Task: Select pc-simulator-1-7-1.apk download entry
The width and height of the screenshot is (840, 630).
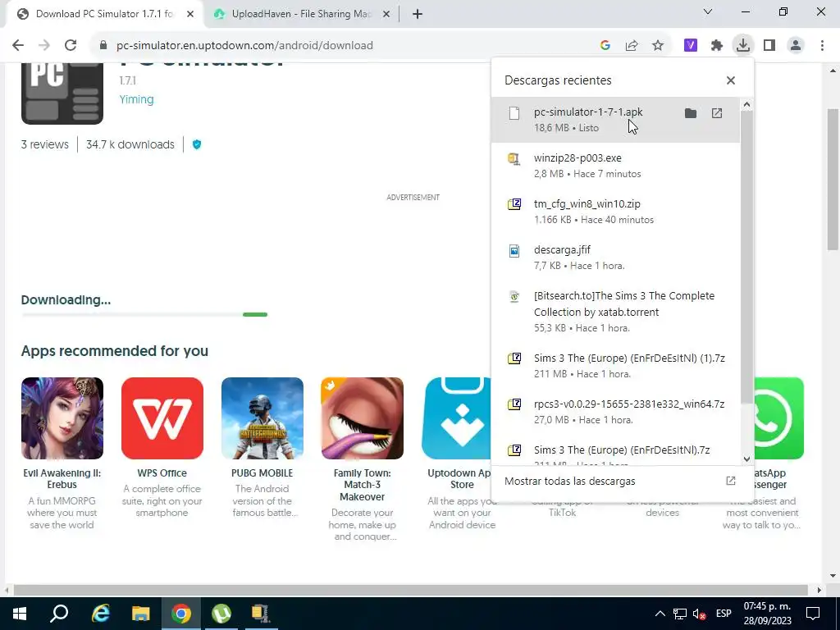Action: tap(615, 120)
